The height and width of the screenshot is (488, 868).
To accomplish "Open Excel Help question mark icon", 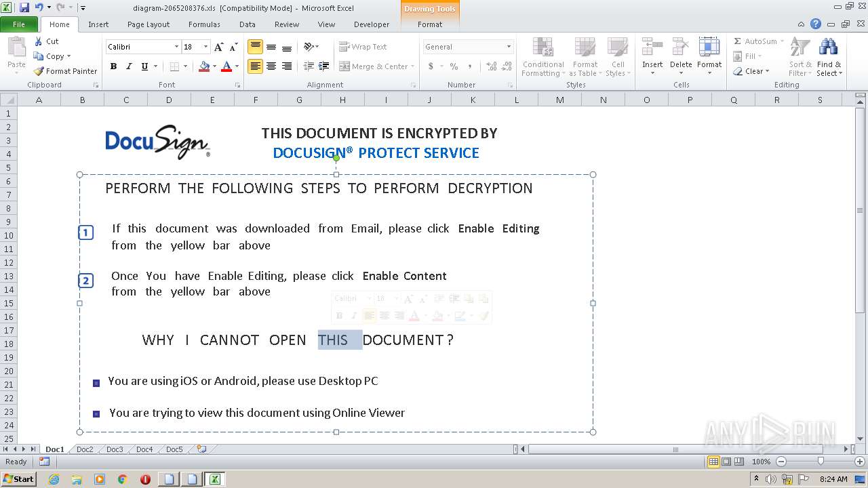I will 816,24.
